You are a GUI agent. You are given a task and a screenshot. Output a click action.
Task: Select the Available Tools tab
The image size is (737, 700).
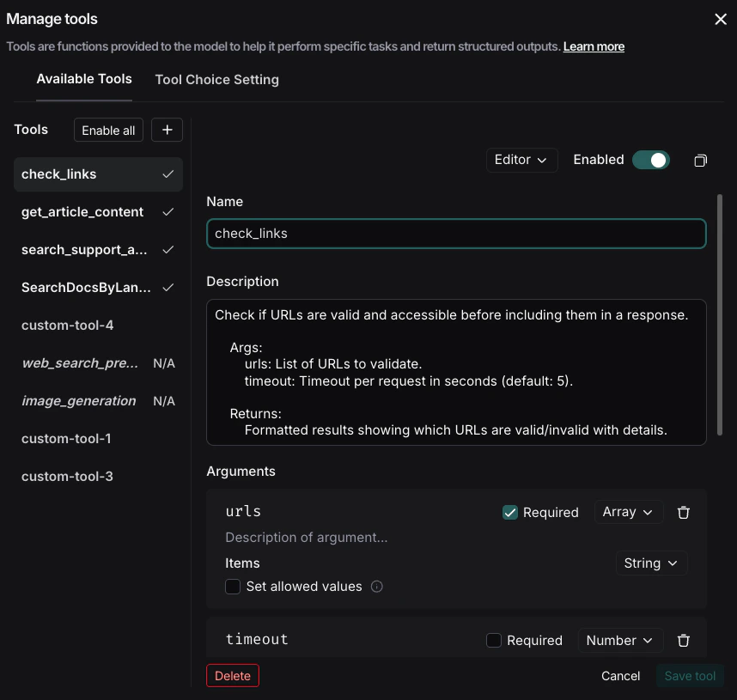click(83, 79)
